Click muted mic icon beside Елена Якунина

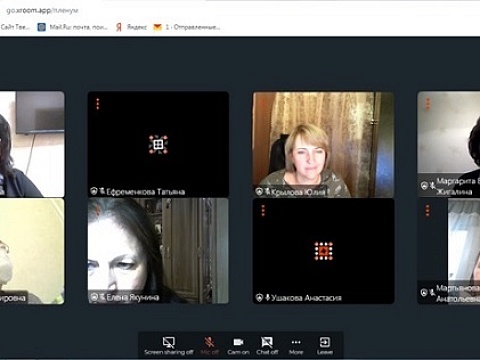click(x=102, y=297)
